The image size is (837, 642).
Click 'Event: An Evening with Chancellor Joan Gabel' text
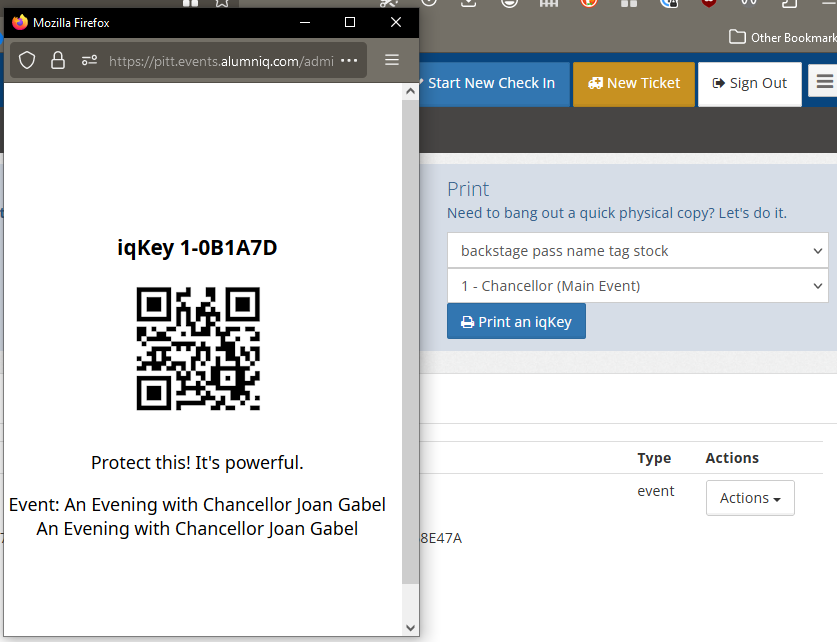197,504
